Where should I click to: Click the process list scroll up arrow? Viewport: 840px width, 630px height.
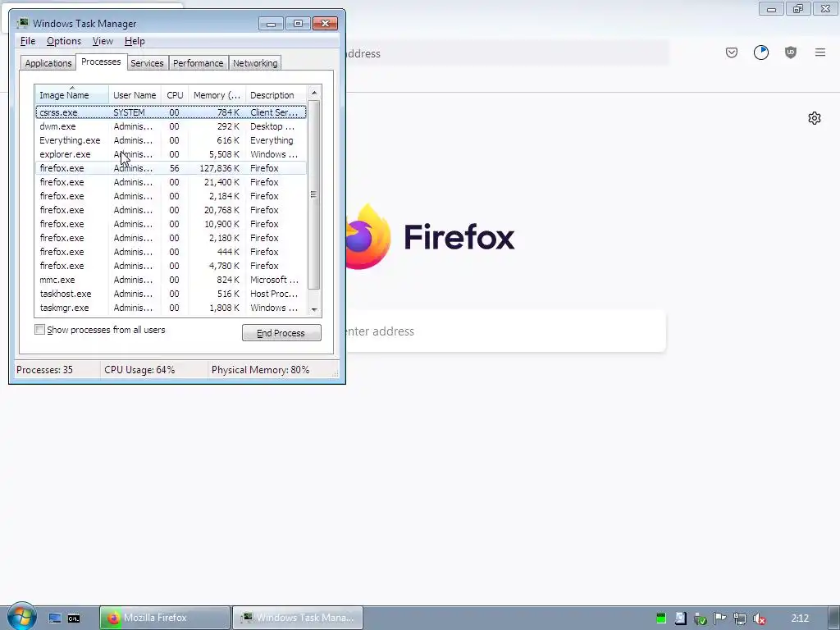[314, 93]
